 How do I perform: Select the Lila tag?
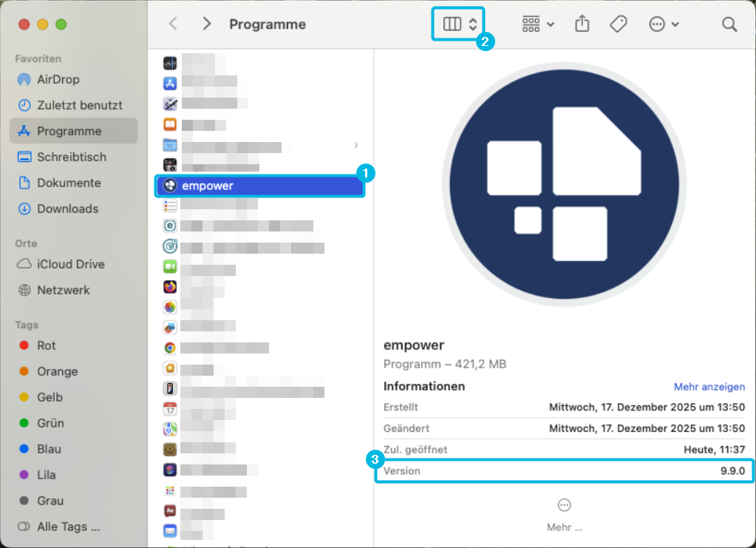[x=73, y=475]
